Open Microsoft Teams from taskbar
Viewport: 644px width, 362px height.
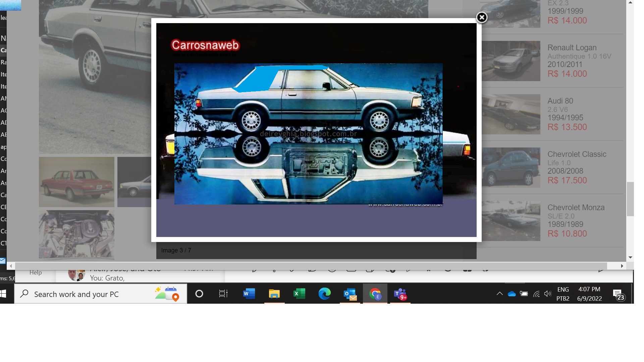click(400, 294)
